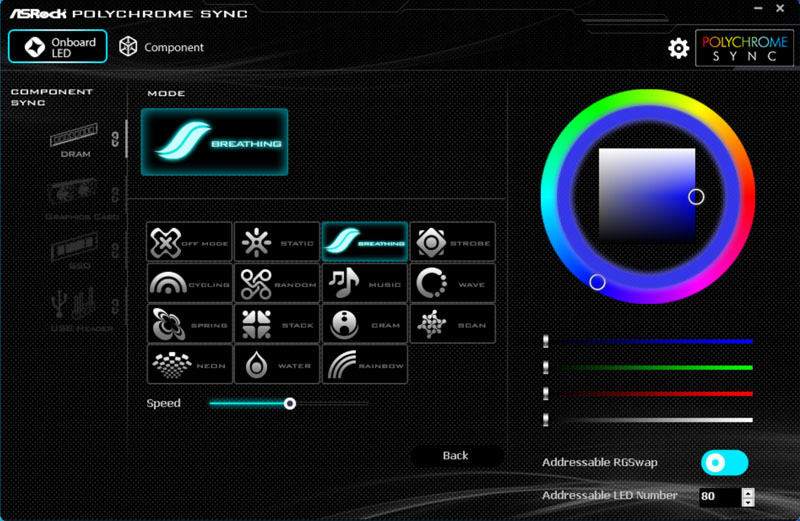Screen dimensions: 800x521
Task: Select Breathing mode in the effects grid
Action: tap(365, 242)
